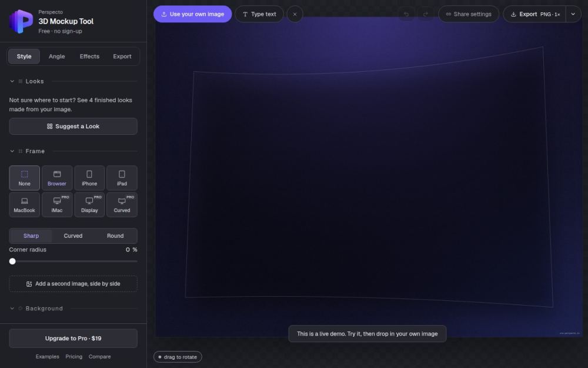The height and width of the screenshot is (368, 588).
Task: Choose the iMac PRO frame
Action: 57,205
